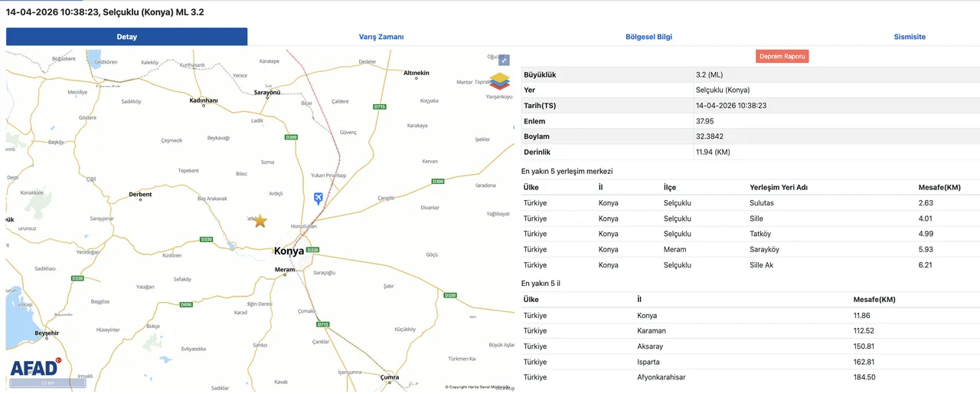Click the Konya city label on map
This screenshot has height=394, width=980.
click(x=289, y=251)
